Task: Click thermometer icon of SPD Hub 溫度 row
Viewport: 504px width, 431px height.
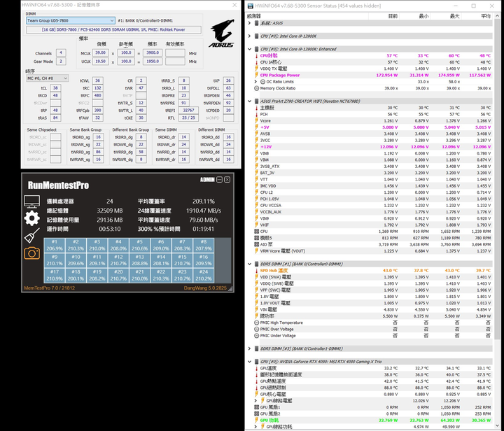Action: [256, 270]
